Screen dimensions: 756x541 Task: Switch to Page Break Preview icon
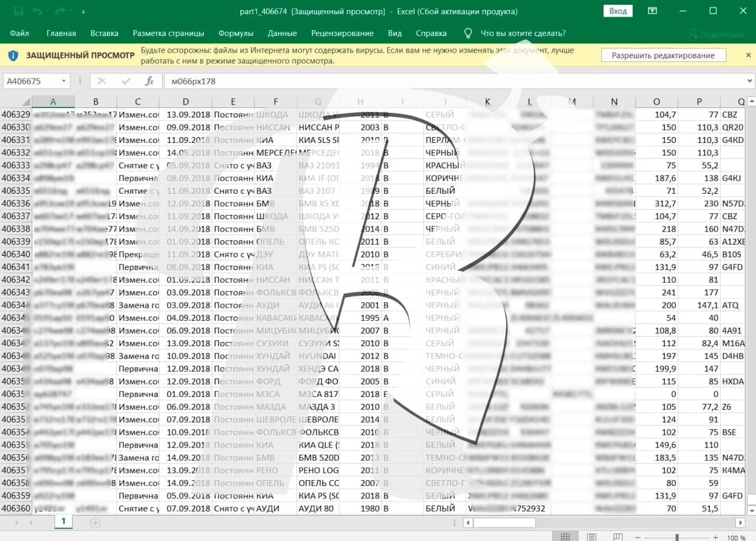click(x=617, y=537)
